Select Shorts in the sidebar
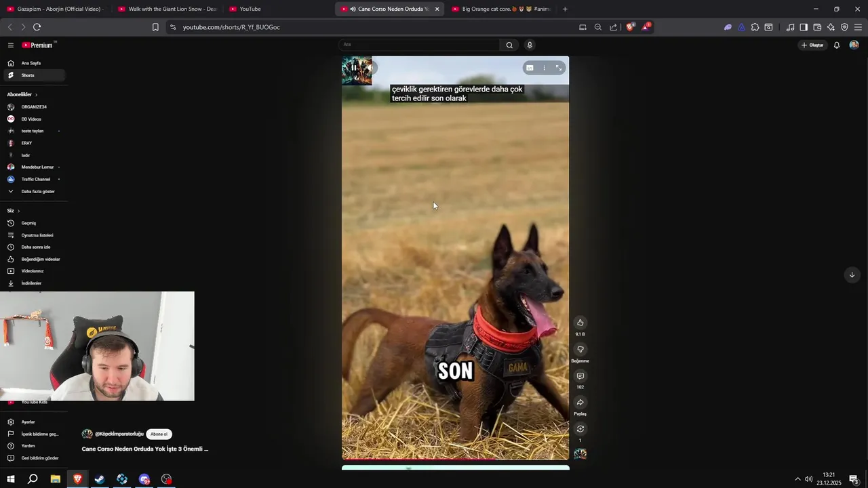The width and height of the screenshot is (868, 488). coord(35,75)
